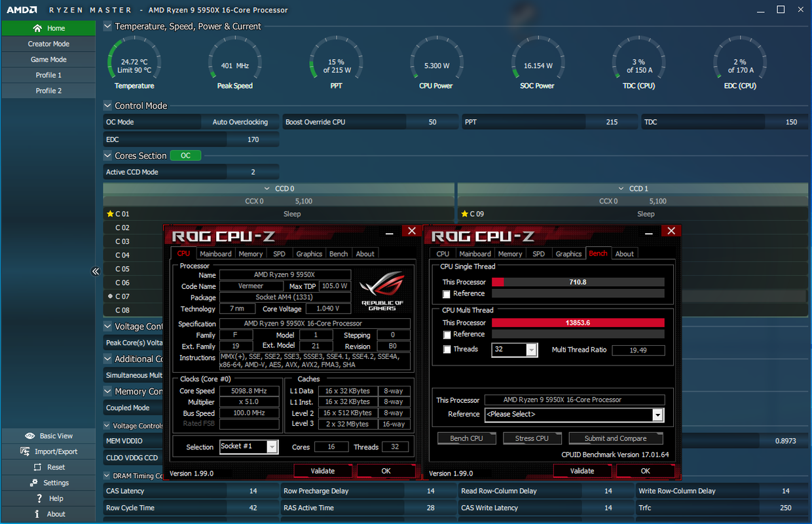Click the Single Thread score bar 710.8
The image size is (812, 524).
pyautogui.click(x=578, y=282)
